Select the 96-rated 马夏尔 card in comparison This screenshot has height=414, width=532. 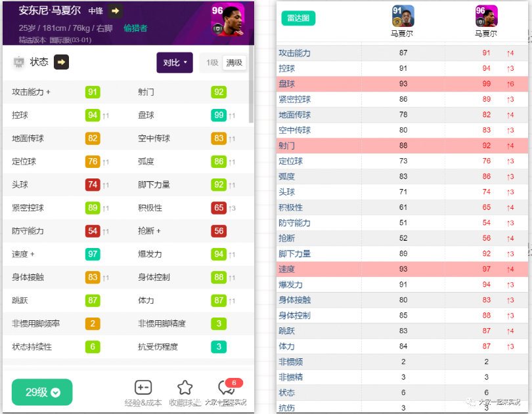(x=487, y=16)
